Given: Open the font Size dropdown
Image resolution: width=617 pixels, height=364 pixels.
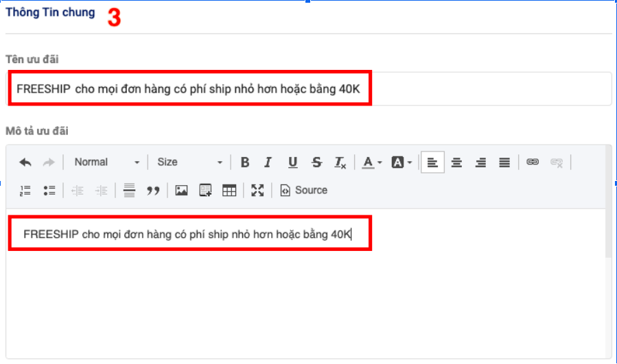Looking at the screenshot, I should (189, 162).
